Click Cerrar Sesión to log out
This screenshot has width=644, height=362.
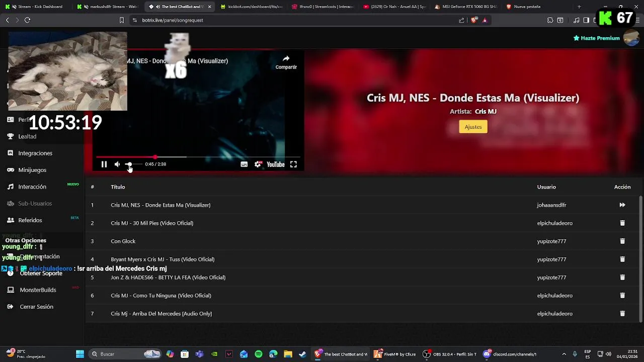[x=36, y=307]
